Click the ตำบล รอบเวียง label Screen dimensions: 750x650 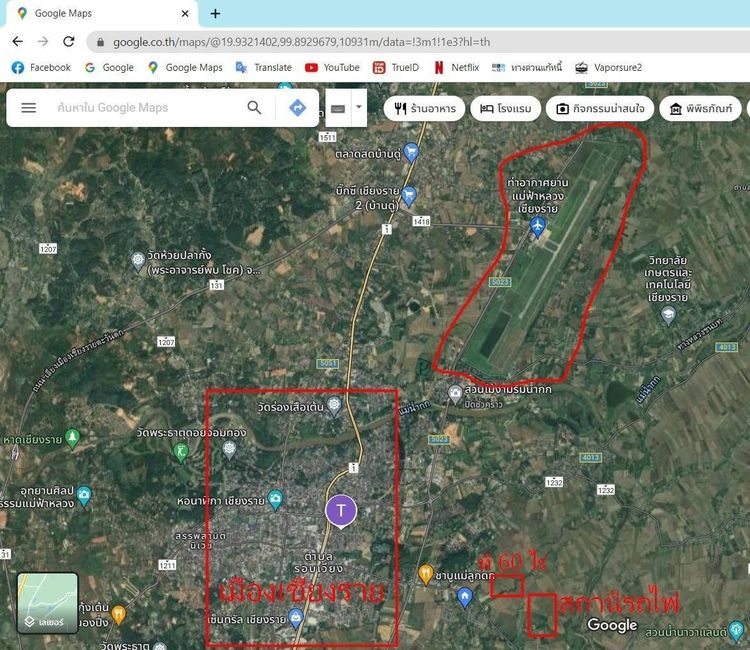[x=318, y=562]
